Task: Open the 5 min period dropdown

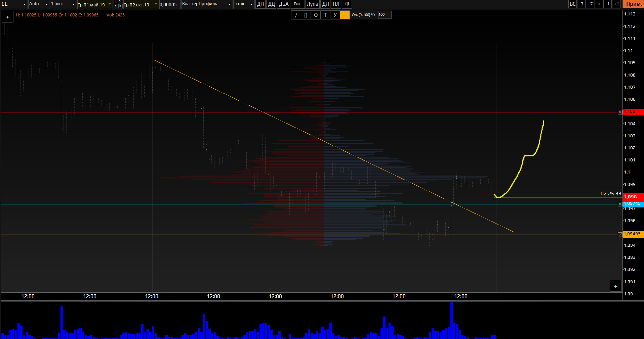Action: (x=243, y=4)
